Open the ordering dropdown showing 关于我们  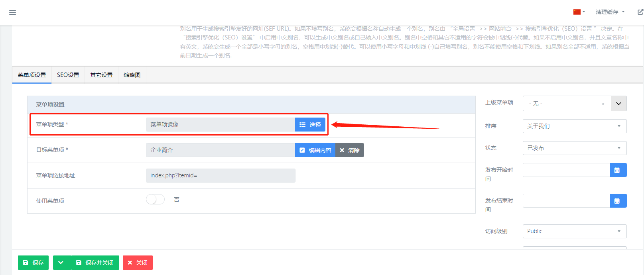tap(574, 126)
